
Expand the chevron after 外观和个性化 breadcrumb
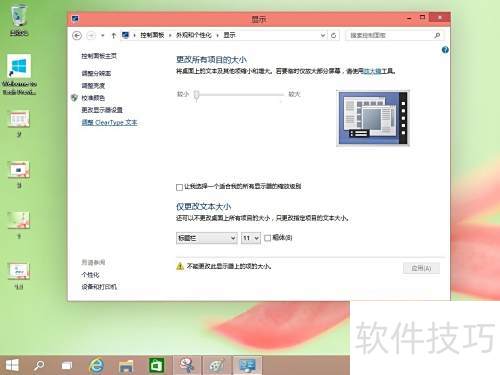pyautogui.click(x=217, y=35)
